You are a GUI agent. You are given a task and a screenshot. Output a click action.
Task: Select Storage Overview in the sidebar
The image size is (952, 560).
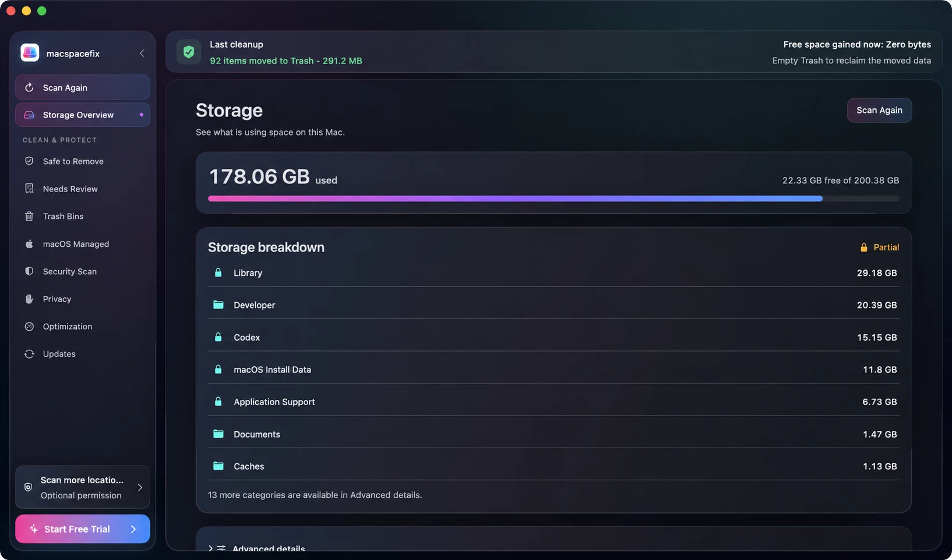click(83, 115)
